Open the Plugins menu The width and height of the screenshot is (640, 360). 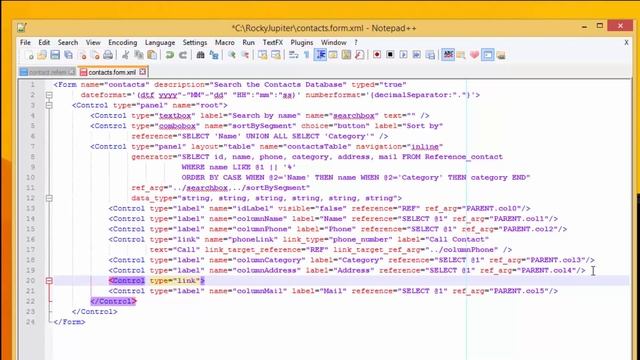[x=302, y=42]
